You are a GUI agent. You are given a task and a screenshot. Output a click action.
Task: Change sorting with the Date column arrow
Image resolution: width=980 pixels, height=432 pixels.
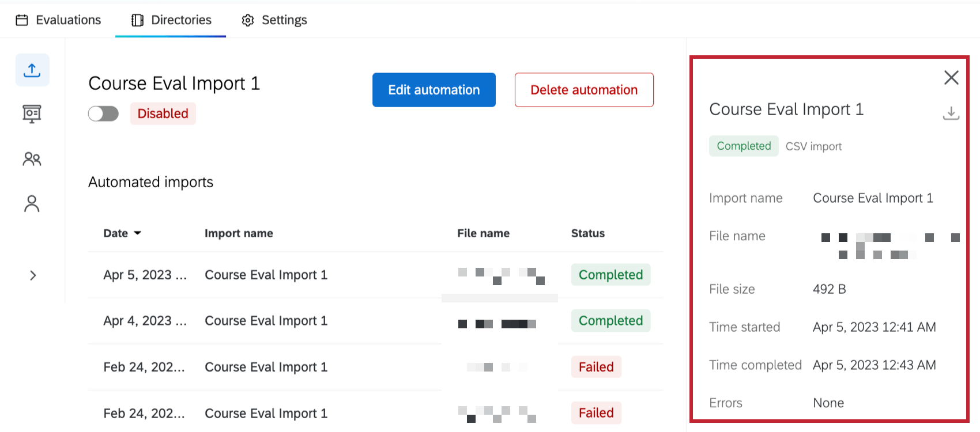137,233
